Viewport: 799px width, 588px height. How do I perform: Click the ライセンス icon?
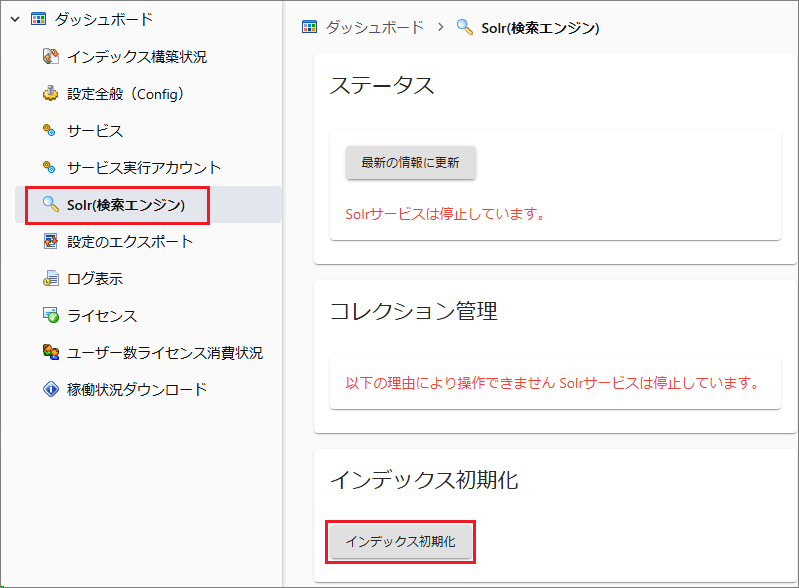pos(51,316)
